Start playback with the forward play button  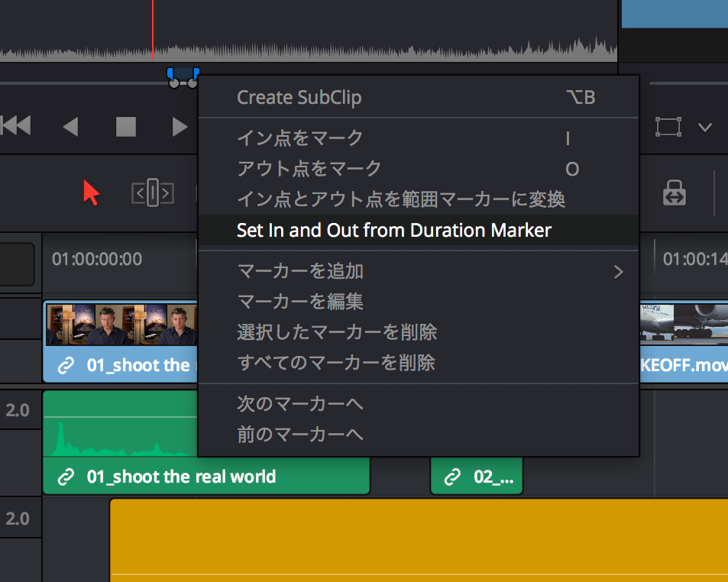180,126
